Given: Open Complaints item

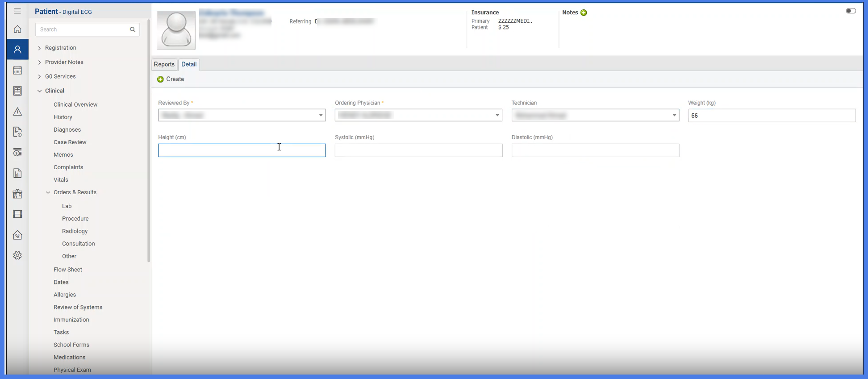Looking at the screenshot, I should (68, 167).
